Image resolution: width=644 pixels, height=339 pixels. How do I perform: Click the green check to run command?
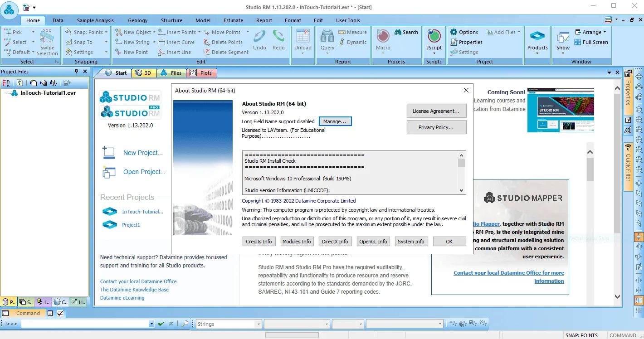tap(161, 324)
